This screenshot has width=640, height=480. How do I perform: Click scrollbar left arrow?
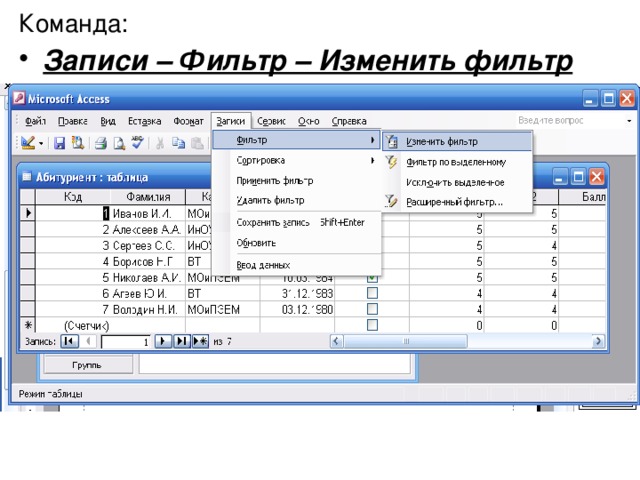click(336, 341)
